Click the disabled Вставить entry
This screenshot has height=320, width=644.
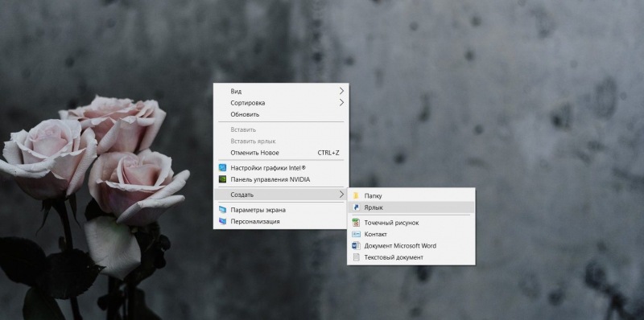click(281, 129)
